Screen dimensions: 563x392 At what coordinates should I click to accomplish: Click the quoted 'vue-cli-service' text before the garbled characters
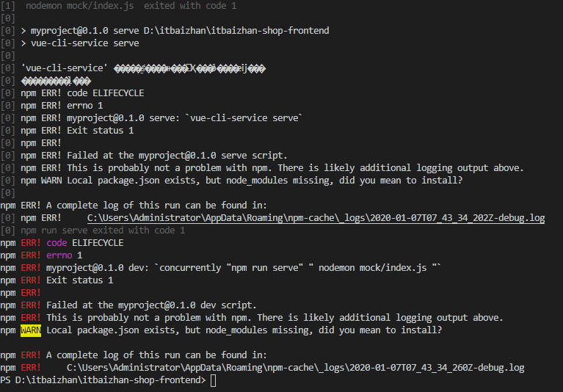pyautogui.click(x=65, y=68)
